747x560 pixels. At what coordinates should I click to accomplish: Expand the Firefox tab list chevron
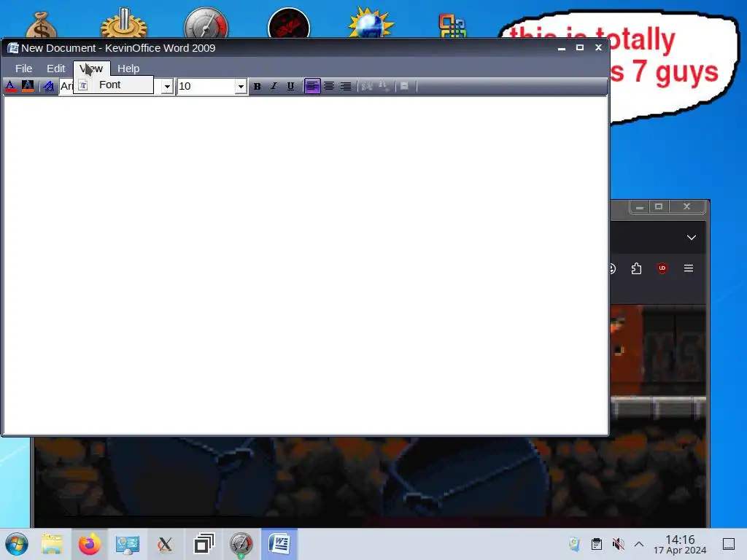click(x=692, y=237)
